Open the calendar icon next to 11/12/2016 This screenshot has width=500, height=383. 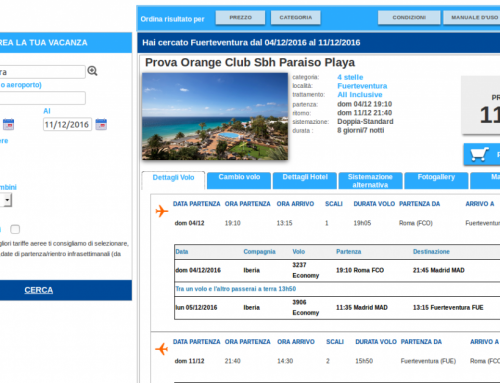coord(101,124)
